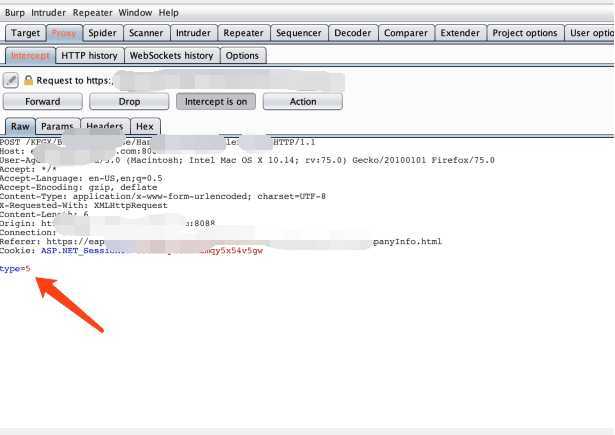
Task: Click the padlock HTTPS icon
Action: [x=28, y=80]
